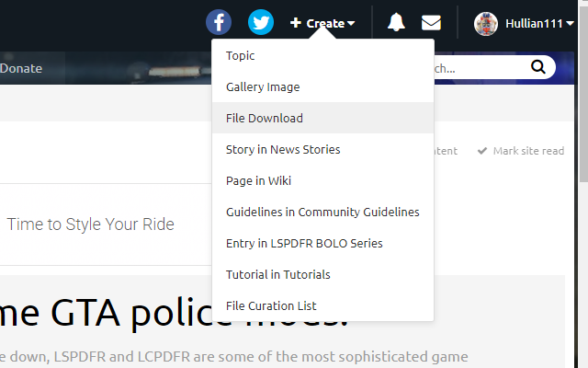Choose File Download option
588x368 pixels.
[x=322, y=118]
